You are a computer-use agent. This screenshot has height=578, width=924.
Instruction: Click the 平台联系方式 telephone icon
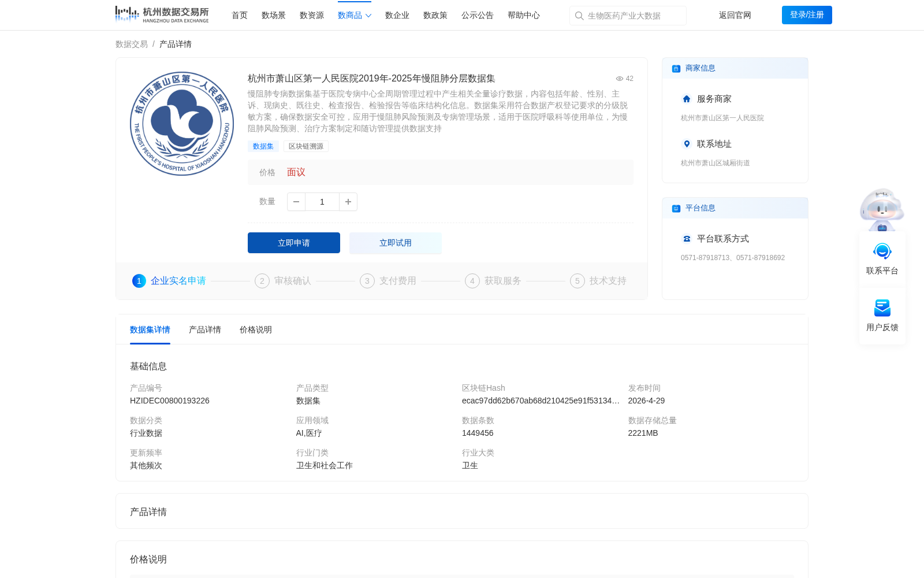[687, 239]
